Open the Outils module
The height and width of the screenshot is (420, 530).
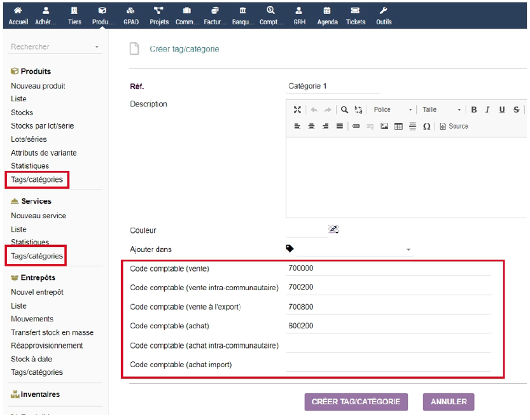point(384,16)
